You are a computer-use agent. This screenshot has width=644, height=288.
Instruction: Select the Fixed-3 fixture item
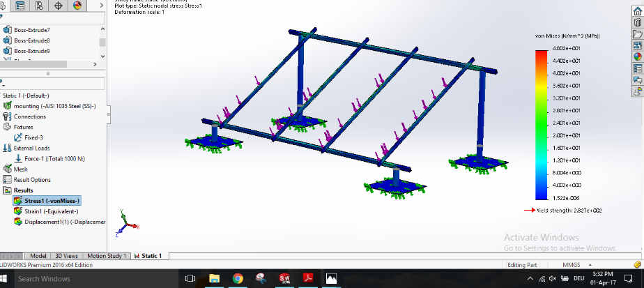coord(33,137)
